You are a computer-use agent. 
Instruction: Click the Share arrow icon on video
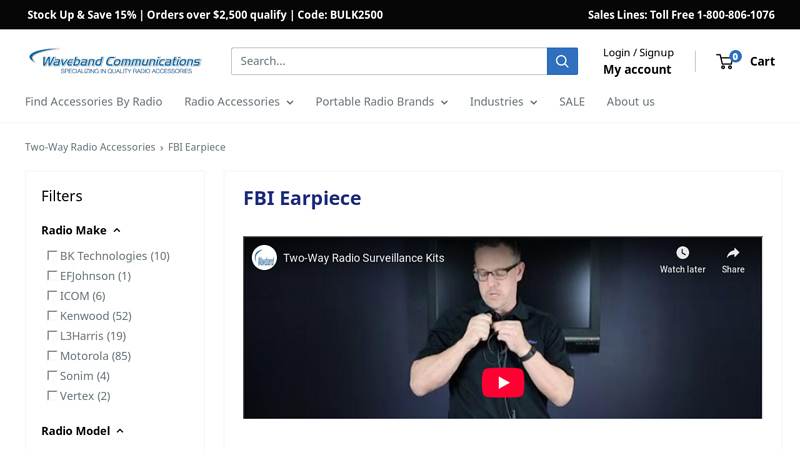point(733,253)
